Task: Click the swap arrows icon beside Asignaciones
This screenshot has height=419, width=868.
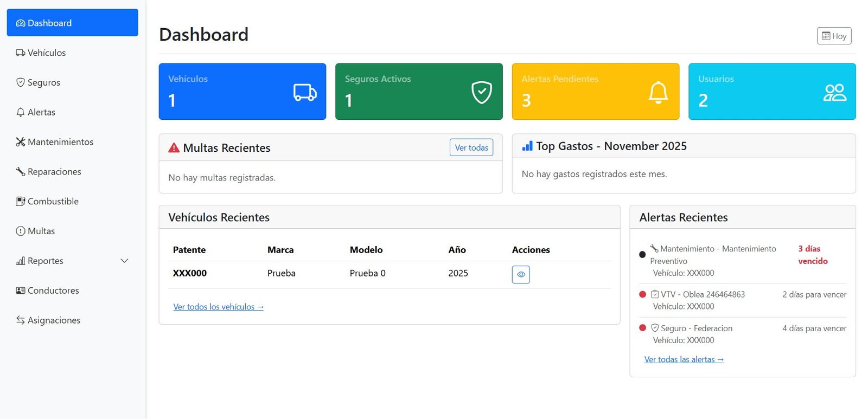Action: tap(21, 320)
